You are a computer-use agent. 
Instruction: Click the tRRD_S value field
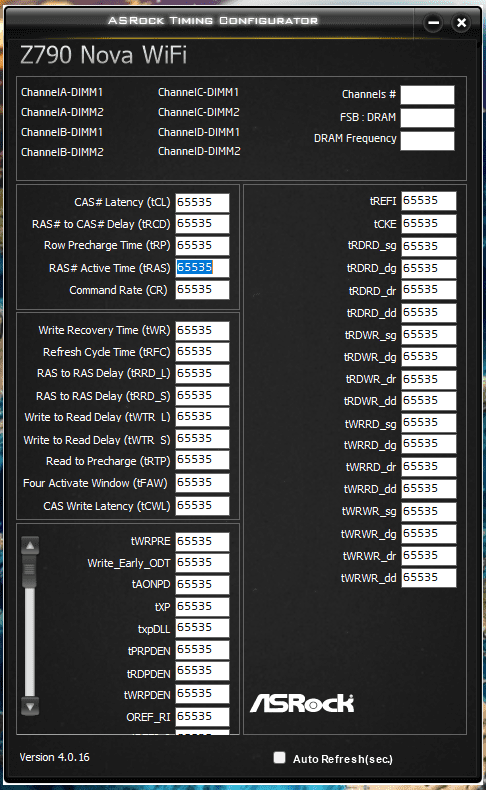(x=202, y=396)
